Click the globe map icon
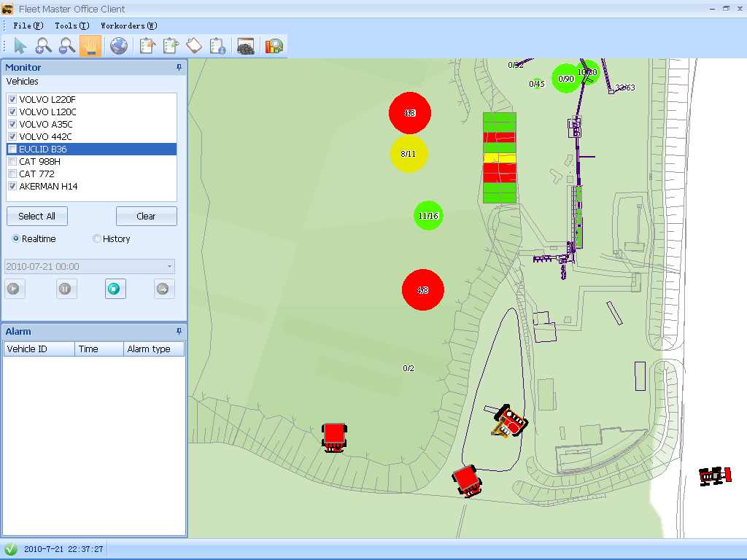The height and width of the screenshot is (560, 747). (119, 46)
